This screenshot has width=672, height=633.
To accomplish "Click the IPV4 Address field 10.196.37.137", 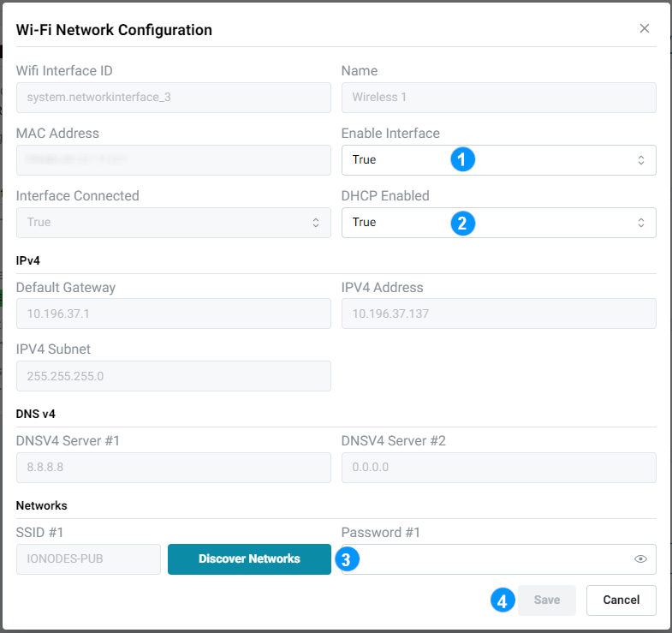I will coord(498,314).
